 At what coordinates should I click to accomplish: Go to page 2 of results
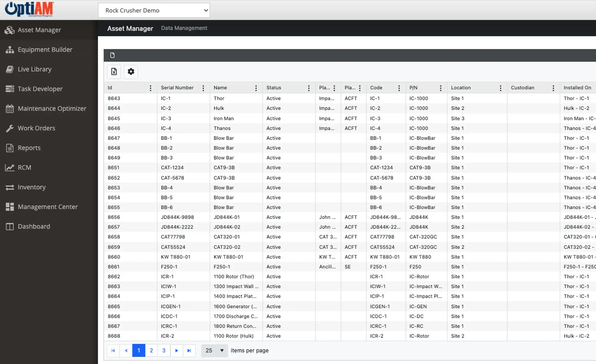pos(151,351)
